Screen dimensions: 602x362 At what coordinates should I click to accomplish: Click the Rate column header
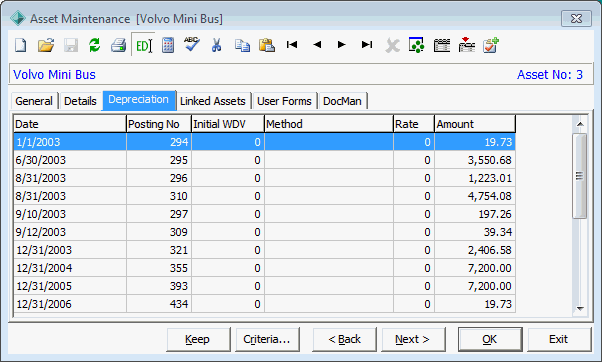[414, 124]
